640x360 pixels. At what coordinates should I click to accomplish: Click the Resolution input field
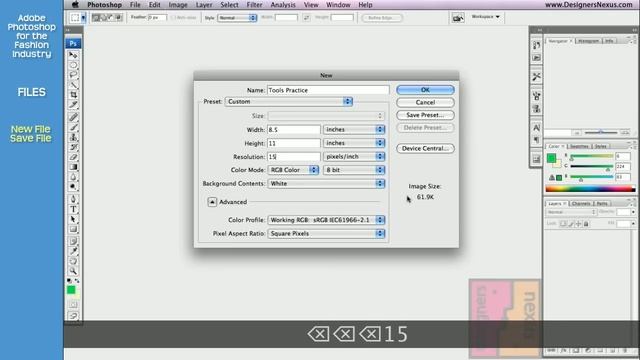coord(293,157)
